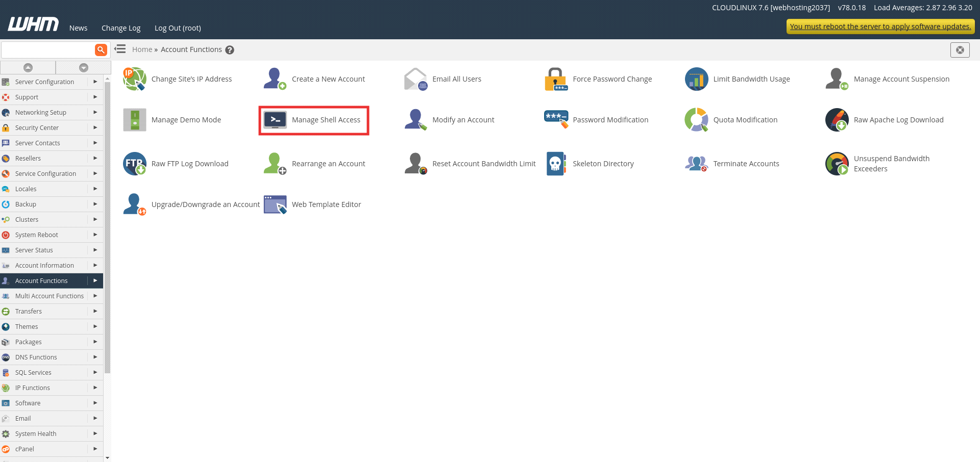Expand the Security Center arrow
The height and width of the screenshot is (462, 980).
[x=95, y=127]
